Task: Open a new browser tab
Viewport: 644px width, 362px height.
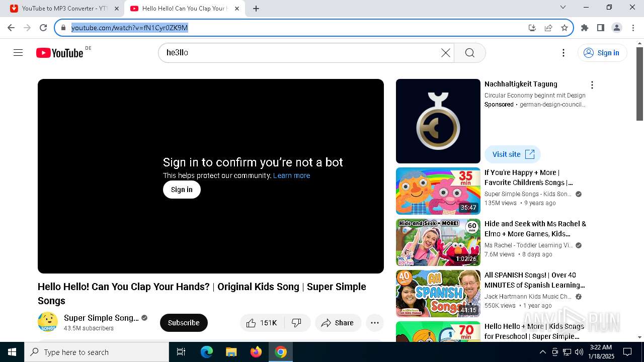Action: pyautogui.click(x=256, y=9)
